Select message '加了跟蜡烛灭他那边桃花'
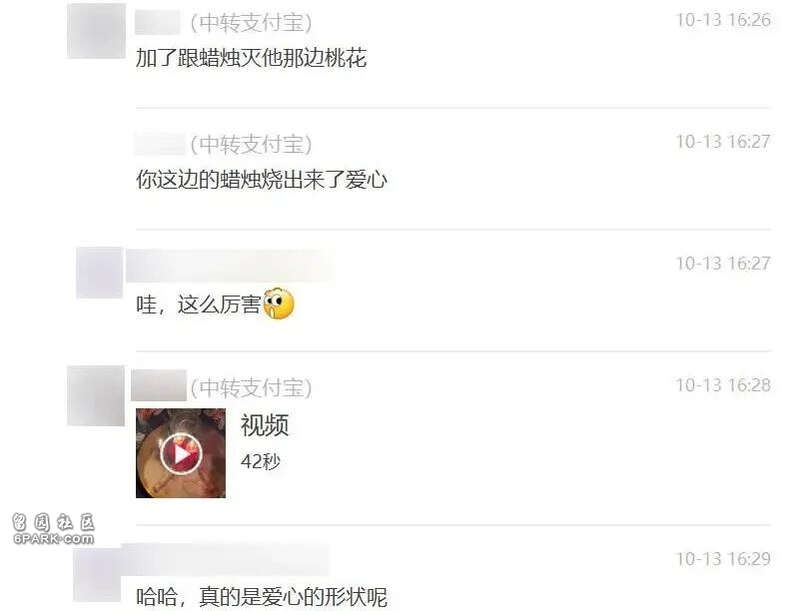800x611 pixels. tap(251, 58)
